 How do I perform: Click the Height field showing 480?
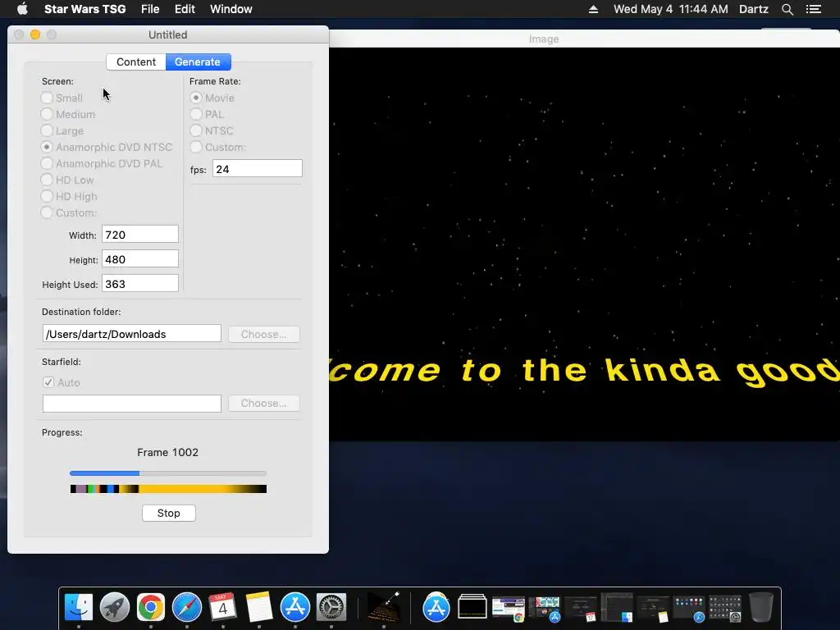[x=139, y=258]
